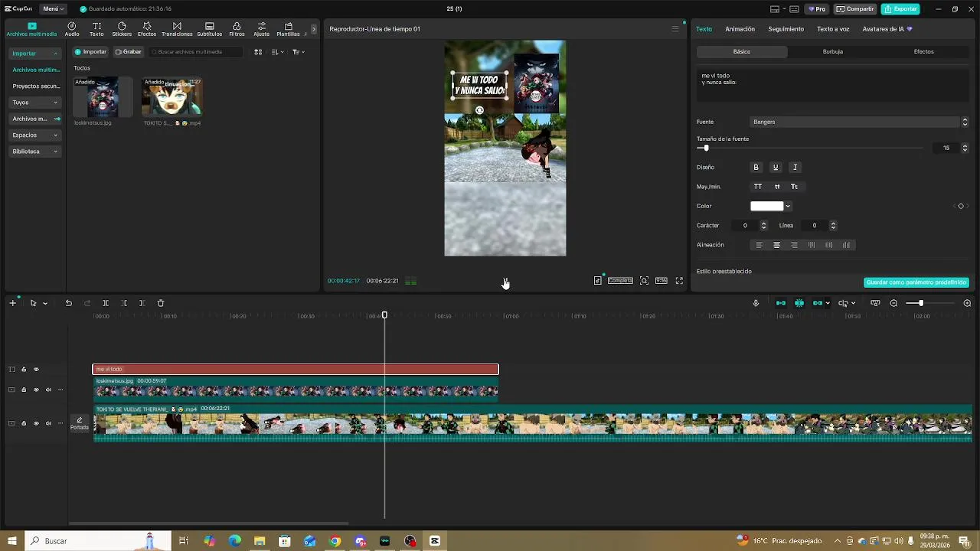The width and height of the screenshot is (980, 551).
Task: Apply Underline text style
Action: coord(776,167)
